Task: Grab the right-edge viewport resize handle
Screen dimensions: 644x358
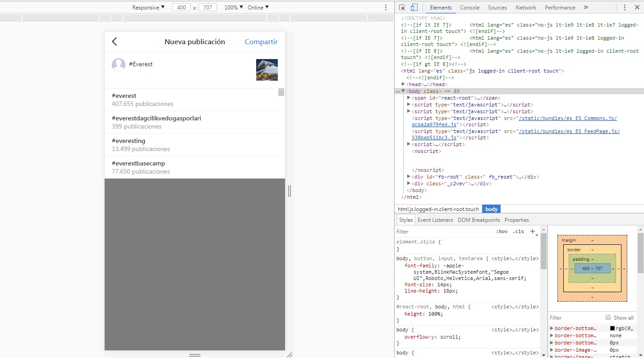Action: 290,191
